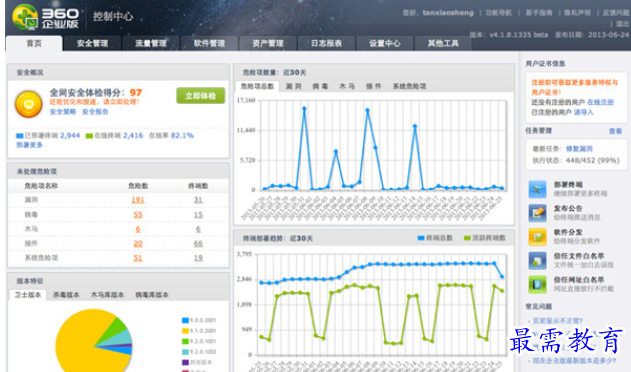
Task: Select the 木马库版本 tab
Action: click(x=107, y=295)
